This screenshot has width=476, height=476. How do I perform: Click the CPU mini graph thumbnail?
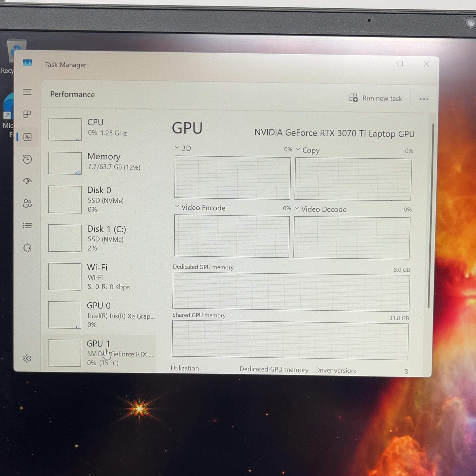[x=65, y=129]
